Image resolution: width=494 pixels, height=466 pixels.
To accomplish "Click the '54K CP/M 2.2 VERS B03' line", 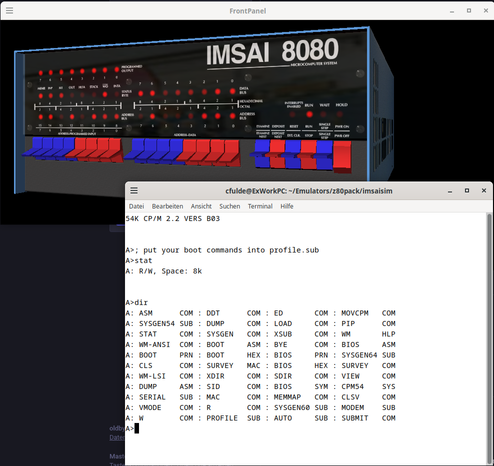I will pyautogui.click(x=173, y=219).
